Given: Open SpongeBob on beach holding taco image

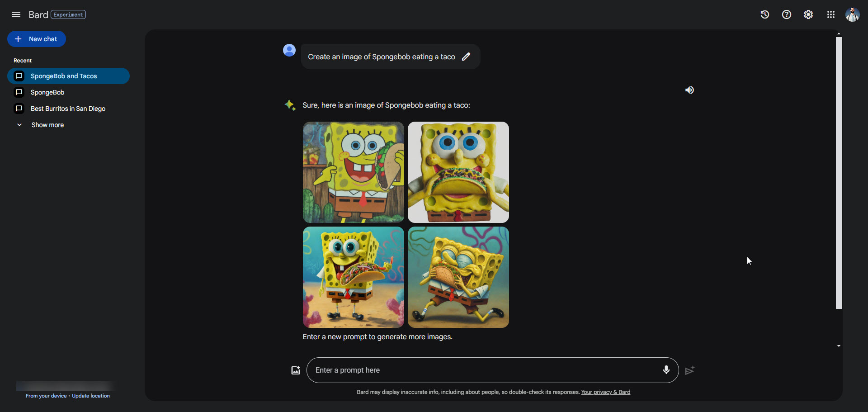Looking at the screenshot, I should tap(354, 277).
